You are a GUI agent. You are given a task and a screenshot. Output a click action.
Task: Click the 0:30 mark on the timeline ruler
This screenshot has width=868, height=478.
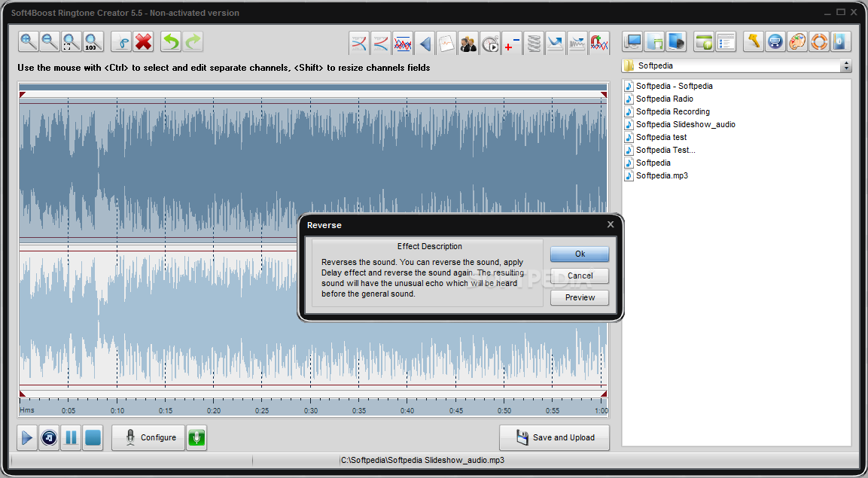point(311,410)
